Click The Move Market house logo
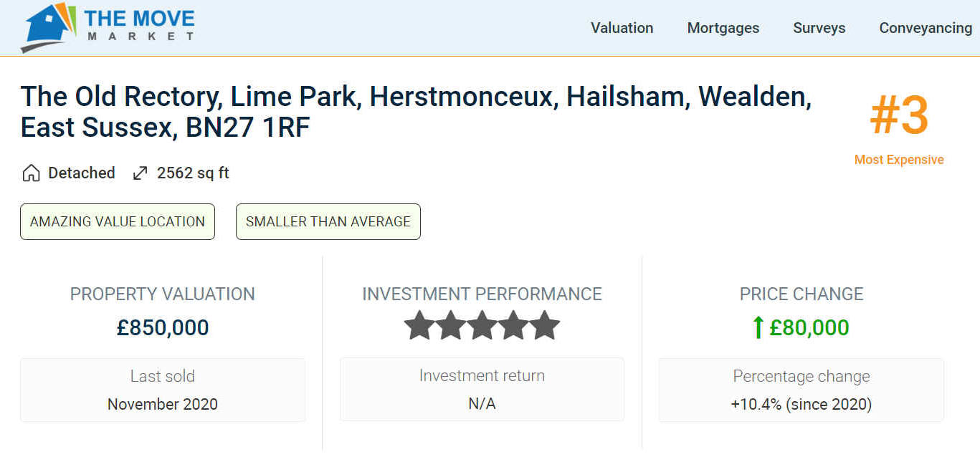This screenshot has width=980, height=457. [x=49, y=27]
